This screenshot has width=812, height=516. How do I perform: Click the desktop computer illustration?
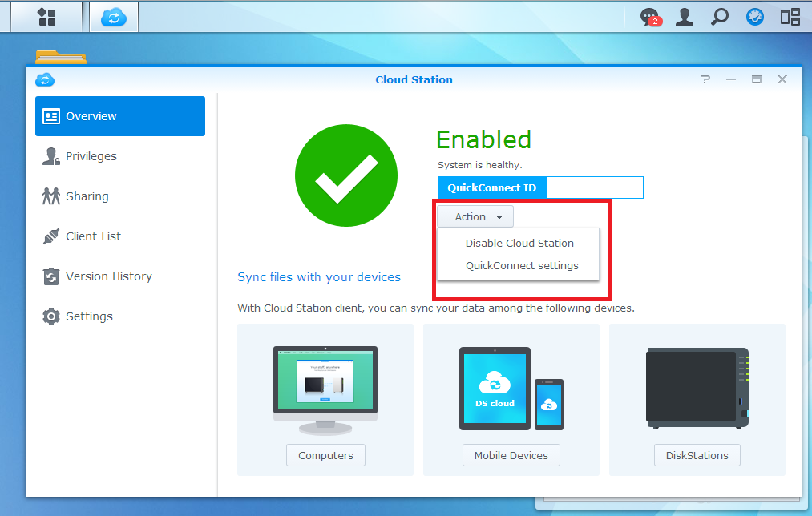tap(325, 389)
